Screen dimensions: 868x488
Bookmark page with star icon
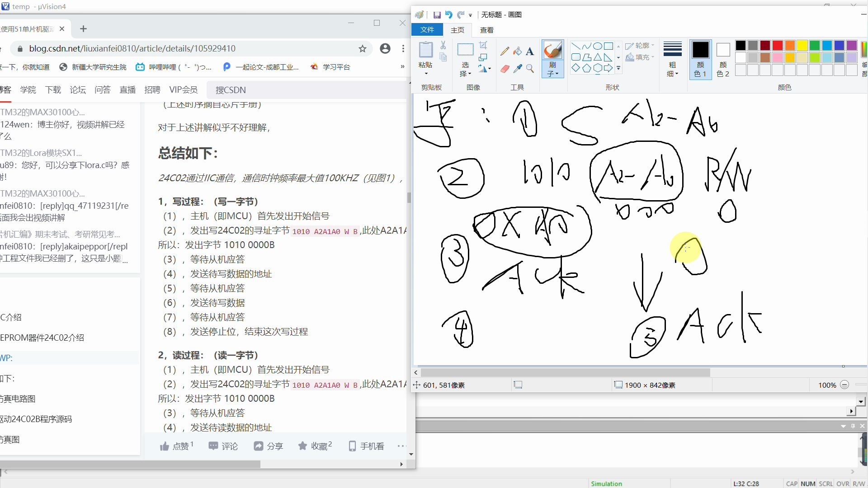tap(363, 49)
